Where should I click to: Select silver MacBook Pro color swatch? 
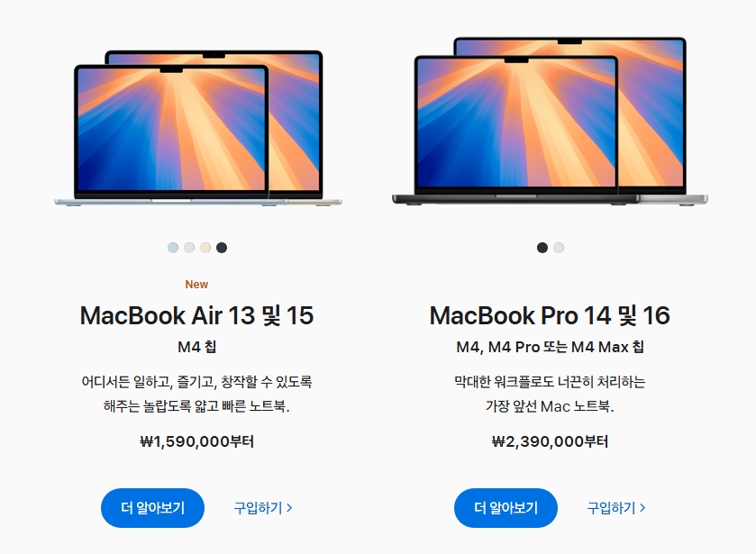click(x=559, y=248)
